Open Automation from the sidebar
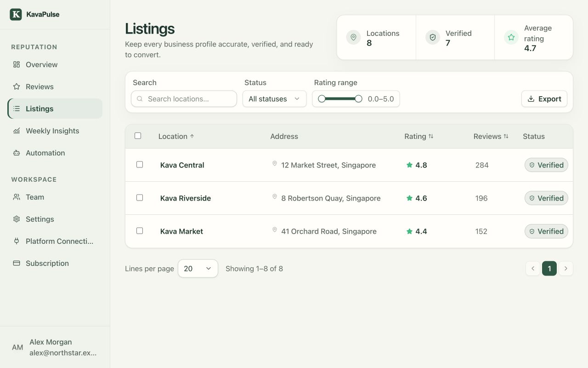This screenshot has width=588, height=368. [55, 153]
